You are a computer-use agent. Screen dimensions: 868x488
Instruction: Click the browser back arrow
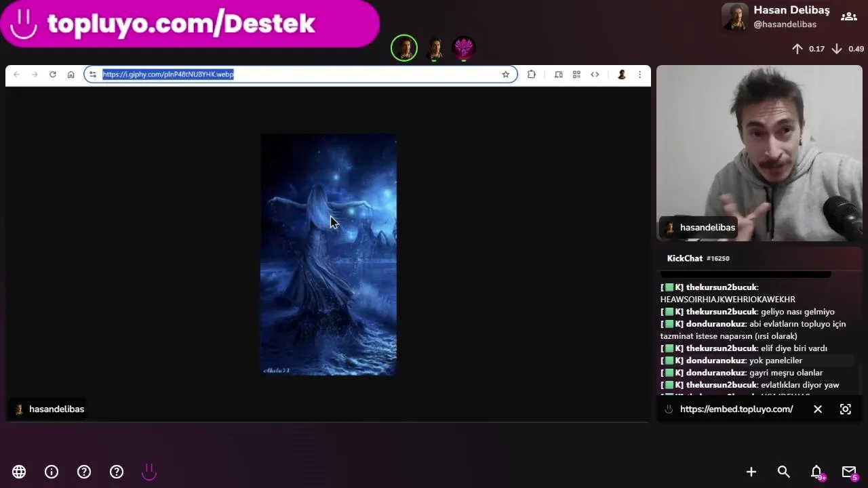point(16,75)
